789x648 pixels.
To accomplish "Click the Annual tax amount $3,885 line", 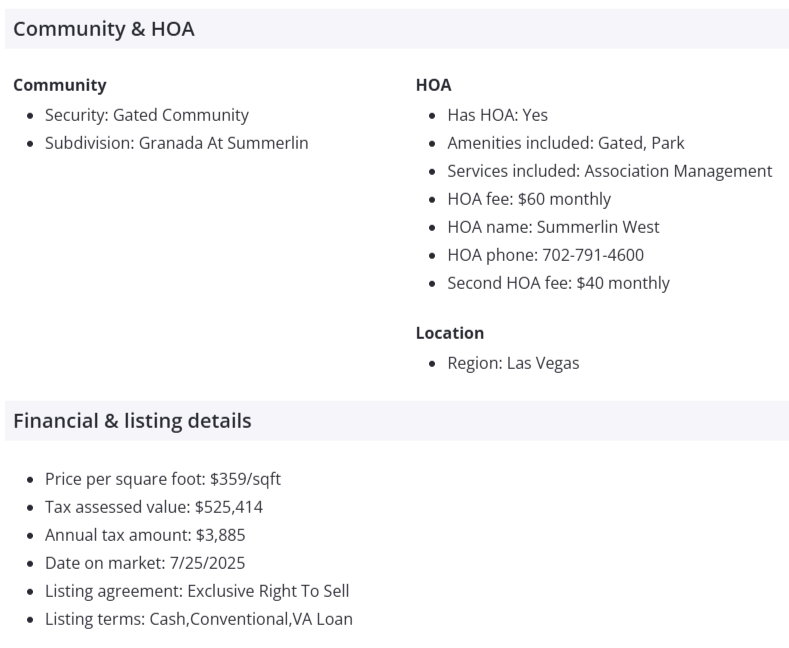I will (x=145, y=535).
